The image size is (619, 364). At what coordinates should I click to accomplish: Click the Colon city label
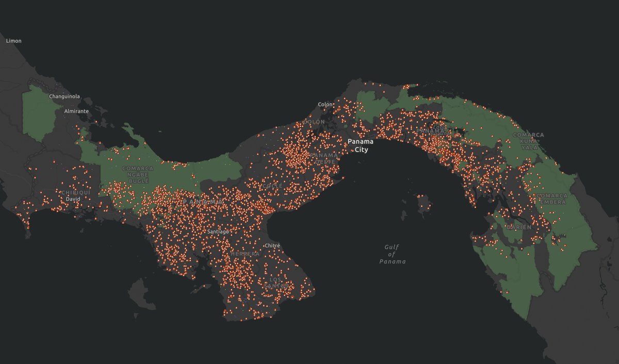(325, 105)
